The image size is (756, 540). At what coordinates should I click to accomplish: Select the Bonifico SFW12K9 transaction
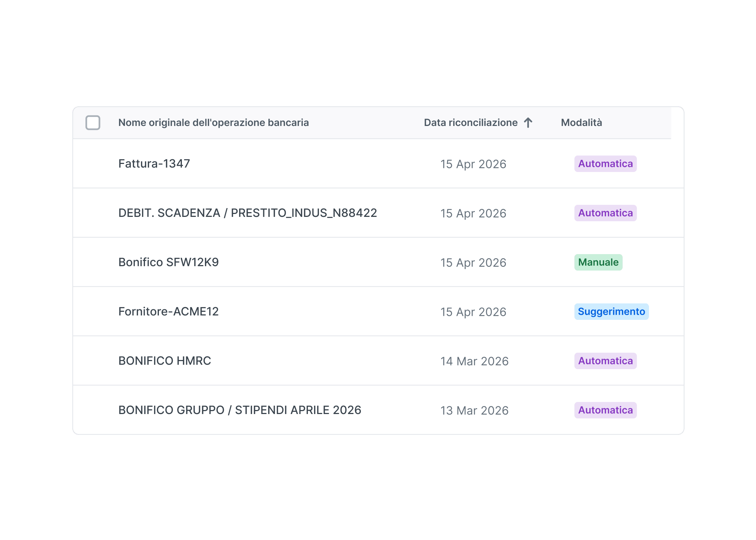tap(378, 262)
